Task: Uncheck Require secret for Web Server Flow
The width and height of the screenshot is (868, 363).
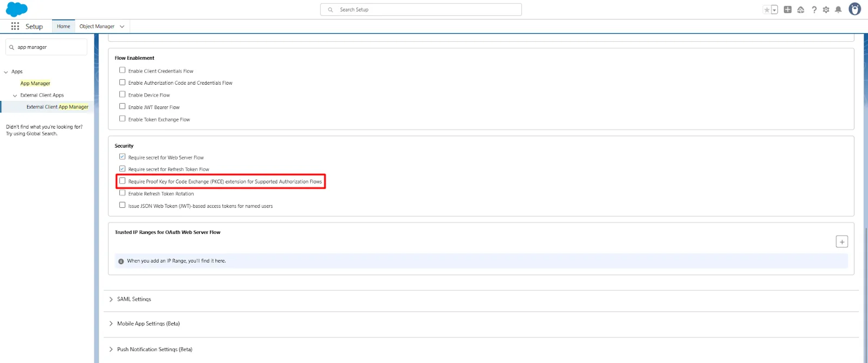Action: point(122,157)
